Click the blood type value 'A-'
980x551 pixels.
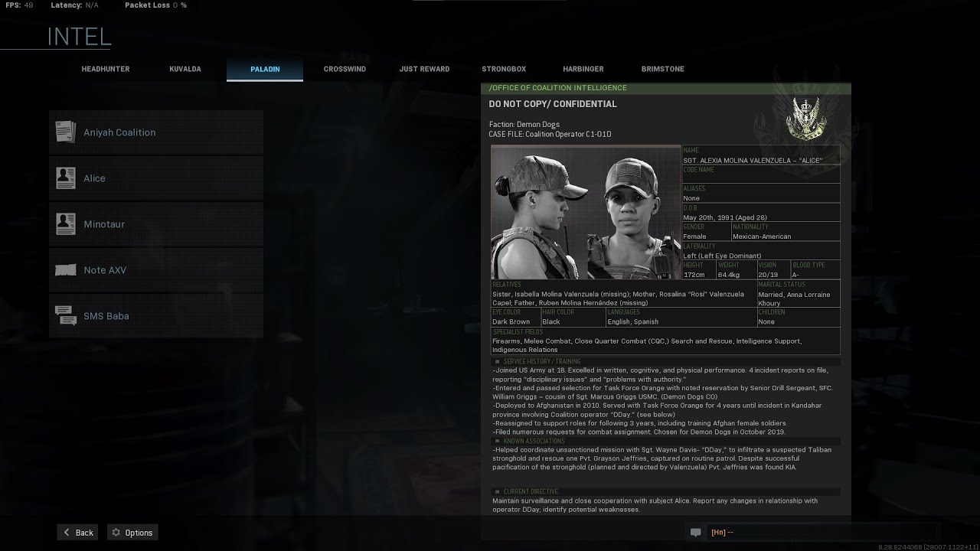coord(795,275)
